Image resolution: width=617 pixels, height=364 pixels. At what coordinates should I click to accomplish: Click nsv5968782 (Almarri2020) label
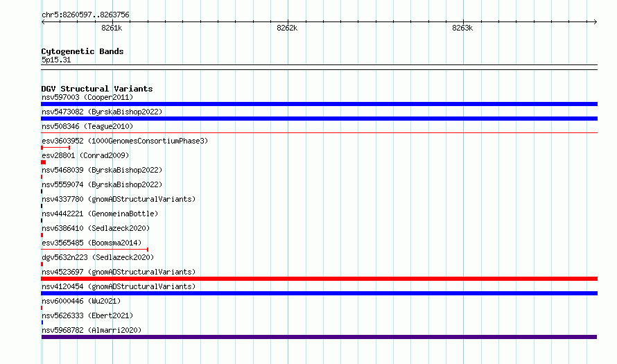click(92, 330)
